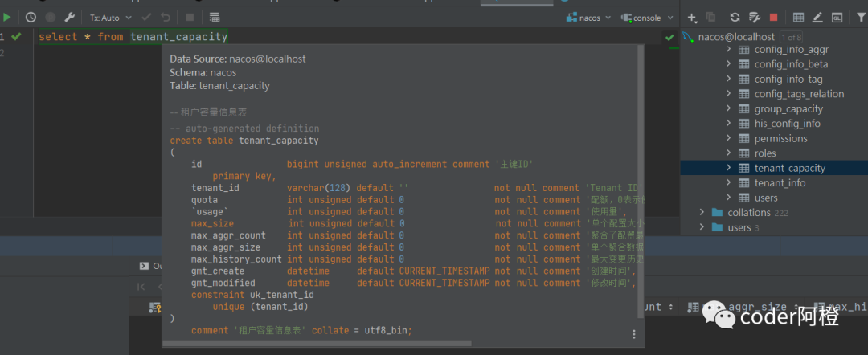Click the nacos@localhost data source node
This screenshot has height=355, width=868.
[736, 37]
